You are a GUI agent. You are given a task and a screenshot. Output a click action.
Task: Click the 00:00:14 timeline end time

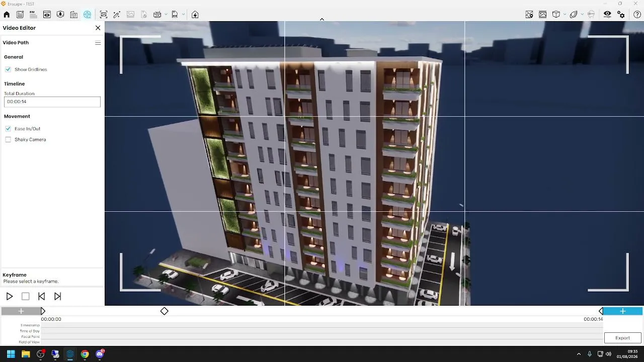pyautogui.click(x=593, y=319)
